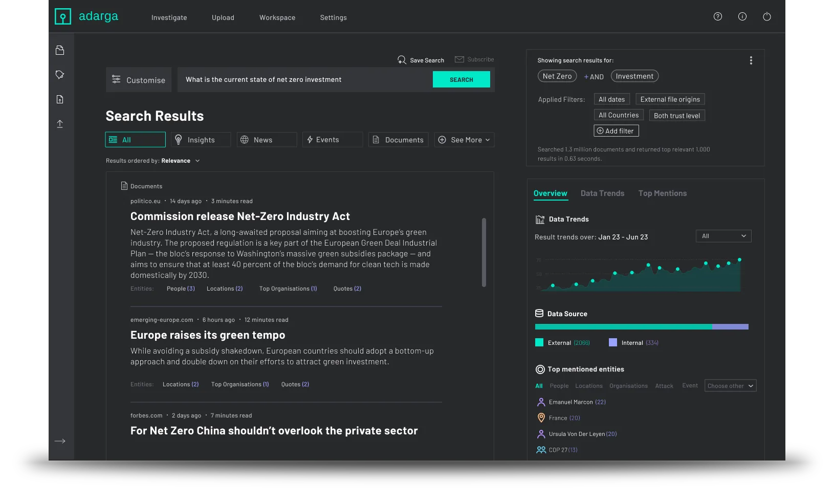Click the Internal purple legend swatch
Viewport: 834px width, 504px height.
613,343
